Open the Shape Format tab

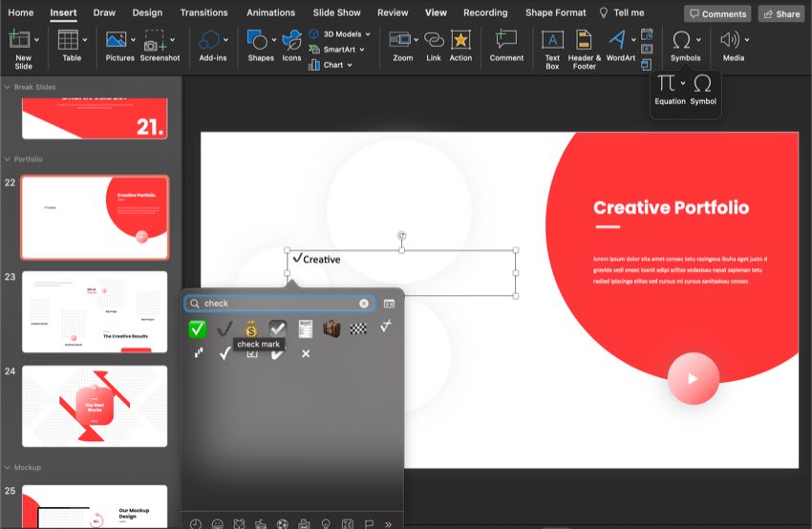coord(555,12)
